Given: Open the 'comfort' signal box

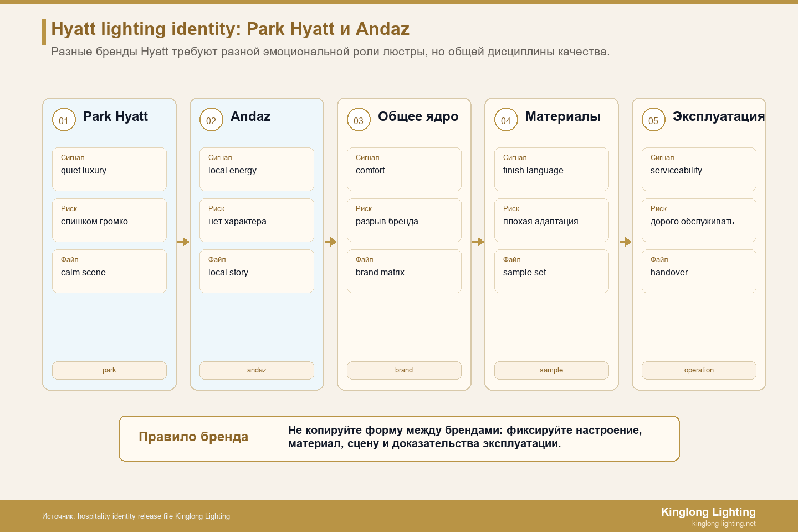Looking at the screenshot, I should (404, 169).
